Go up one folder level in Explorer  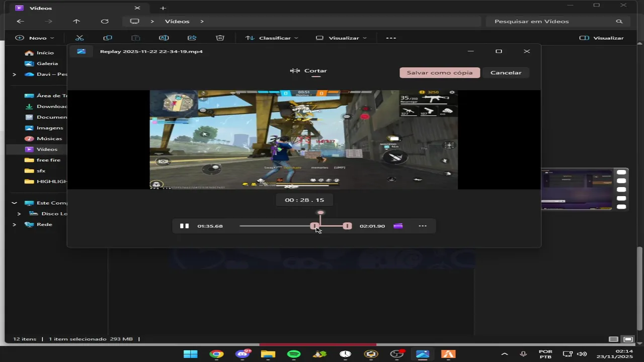(x=76, y=21)
